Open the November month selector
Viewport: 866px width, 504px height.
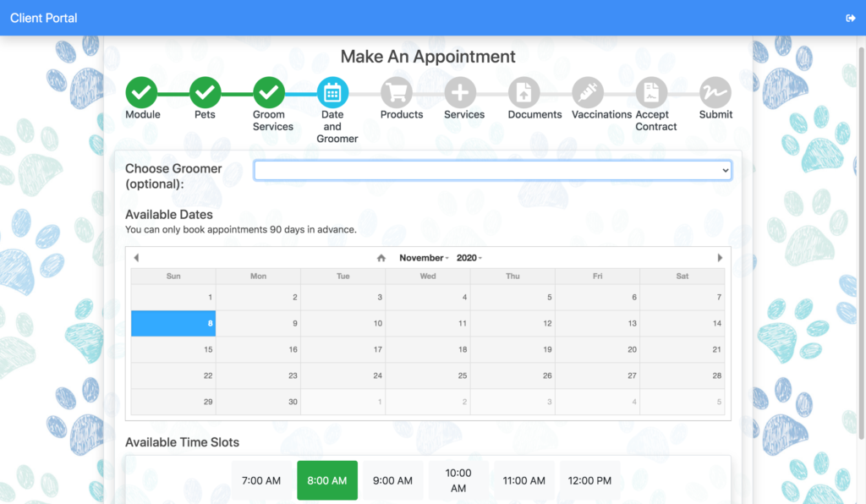tap(424, 258)
